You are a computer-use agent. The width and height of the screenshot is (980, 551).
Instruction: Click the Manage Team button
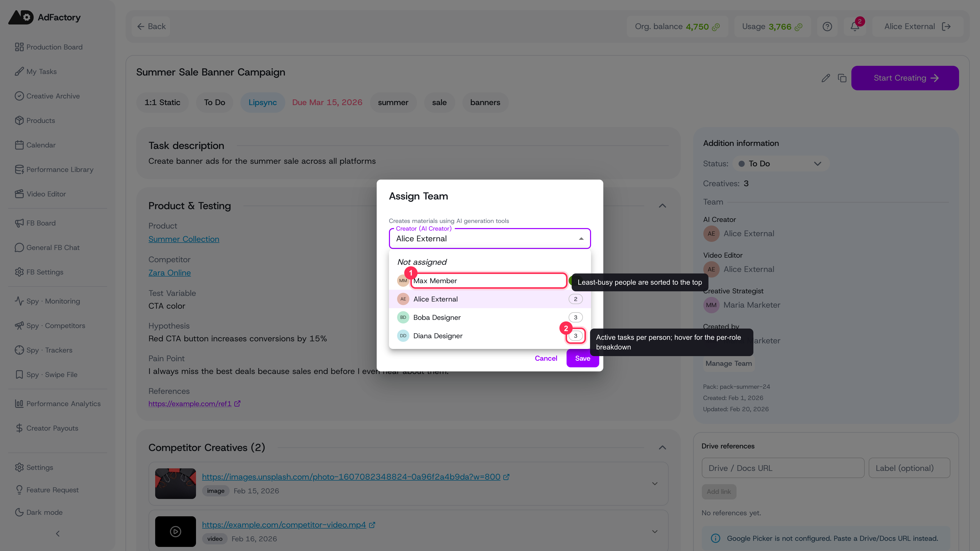point(729,364)
